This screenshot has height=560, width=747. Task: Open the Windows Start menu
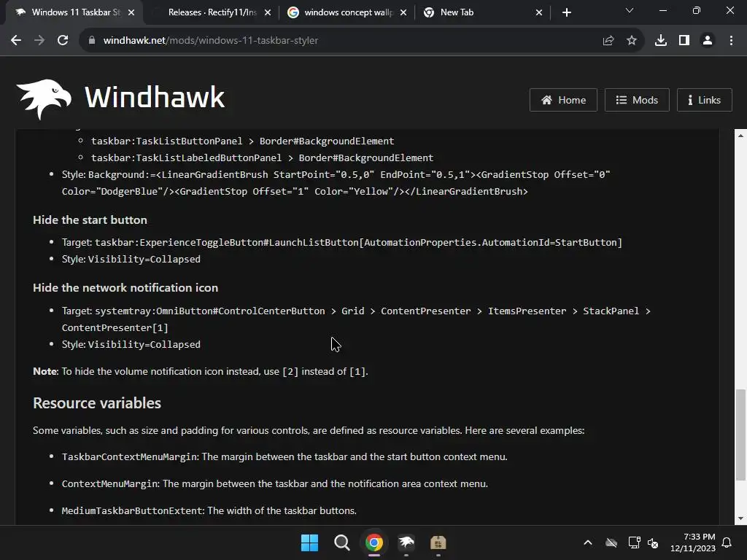click(x=309, y=542)
